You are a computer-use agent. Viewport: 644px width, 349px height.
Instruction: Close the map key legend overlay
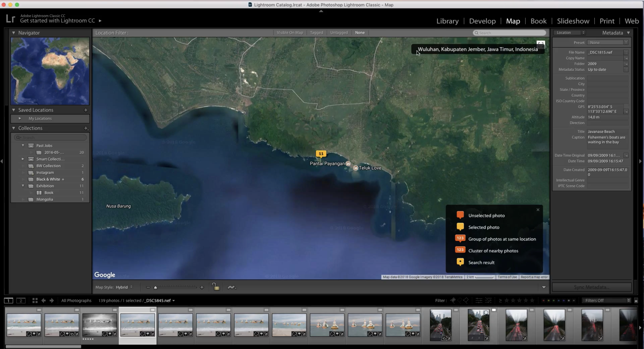coord(538,210)
